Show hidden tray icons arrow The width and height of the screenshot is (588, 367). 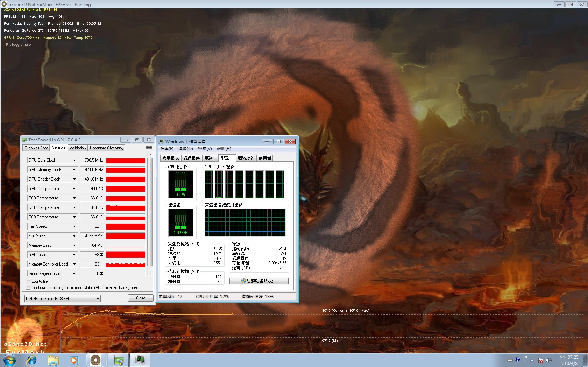coord(532,360)
